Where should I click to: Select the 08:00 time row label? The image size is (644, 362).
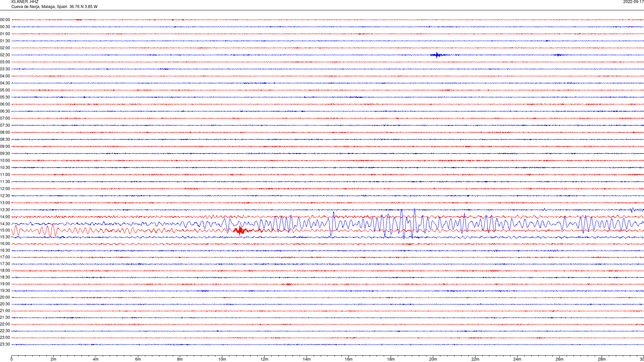pyautogui.click(x=5, y=132)
